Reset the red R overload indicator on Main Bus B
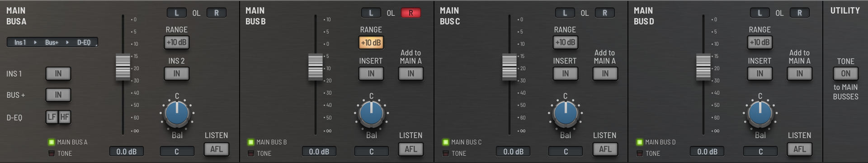 (411, 13)
